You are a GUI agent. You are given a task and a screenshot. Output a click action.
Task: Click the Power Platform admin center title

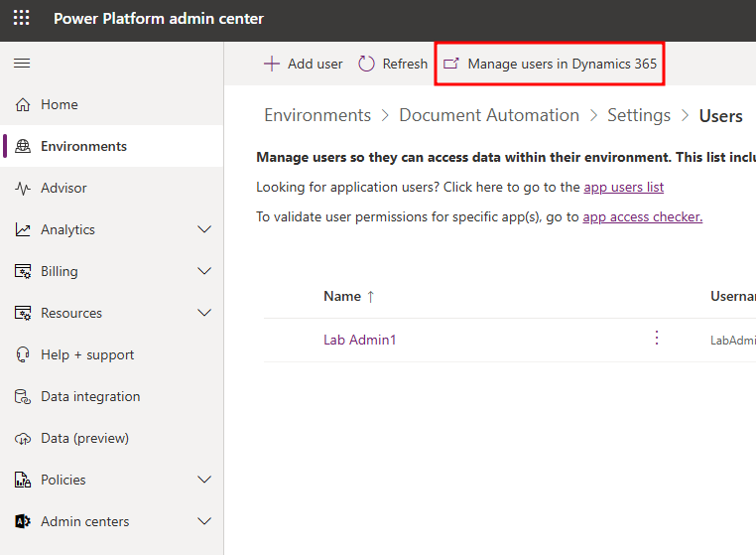click(159, 18)
